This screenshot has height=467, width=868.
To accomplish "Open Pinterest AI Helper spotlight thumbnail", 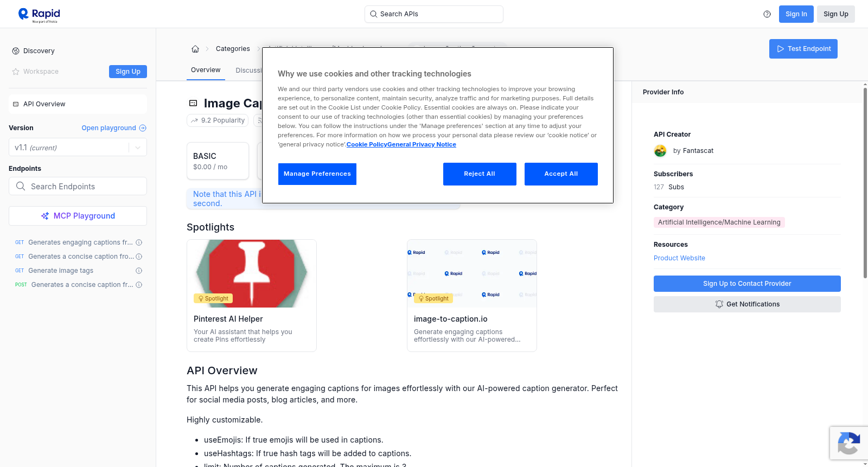I will point(252,273).
